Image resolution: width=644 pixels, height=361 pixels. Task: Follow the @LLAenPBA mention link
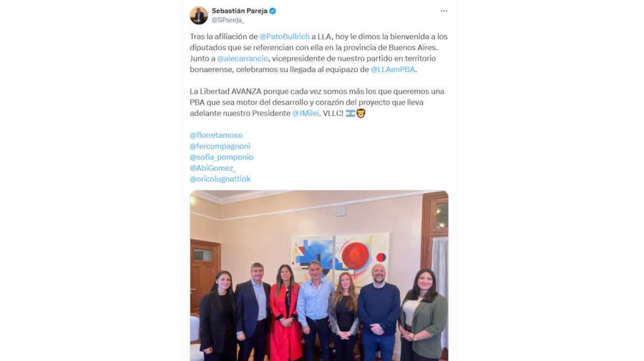tap(393, 70)
